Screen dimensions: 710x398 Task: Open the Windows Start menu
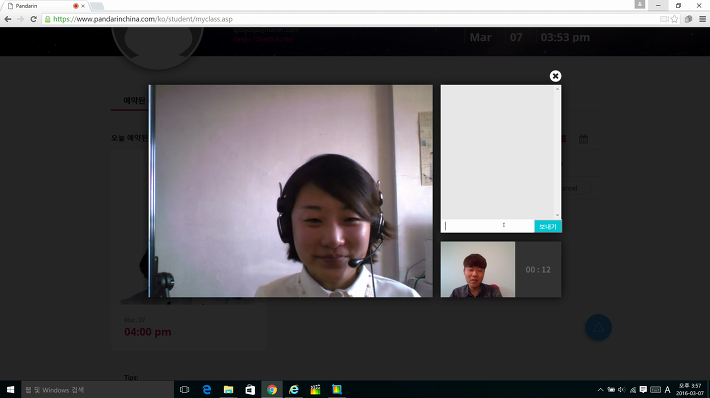(x=10, y=389)
